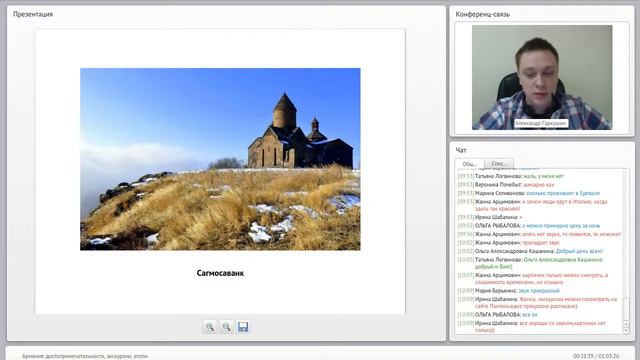Select Татьяна Логвинова's reply to Ольга Александровна Кашанина
The width and height of the screenshot is (640, 360).
tap(530, 263)
